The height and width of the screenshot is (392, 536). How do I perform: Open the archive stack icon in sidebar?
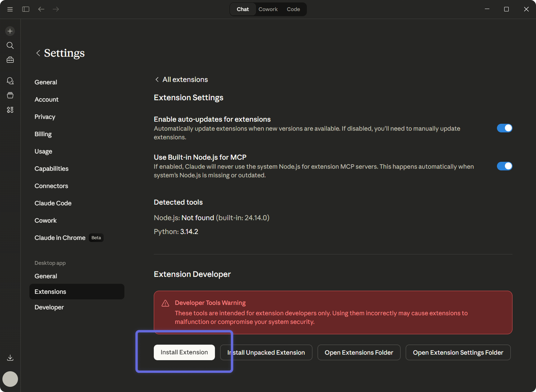[10, 95]
